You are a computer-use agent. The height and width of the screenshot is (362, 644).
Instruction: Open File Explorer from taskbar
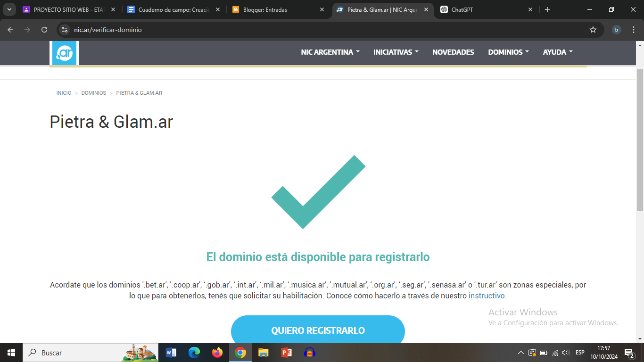263,353
